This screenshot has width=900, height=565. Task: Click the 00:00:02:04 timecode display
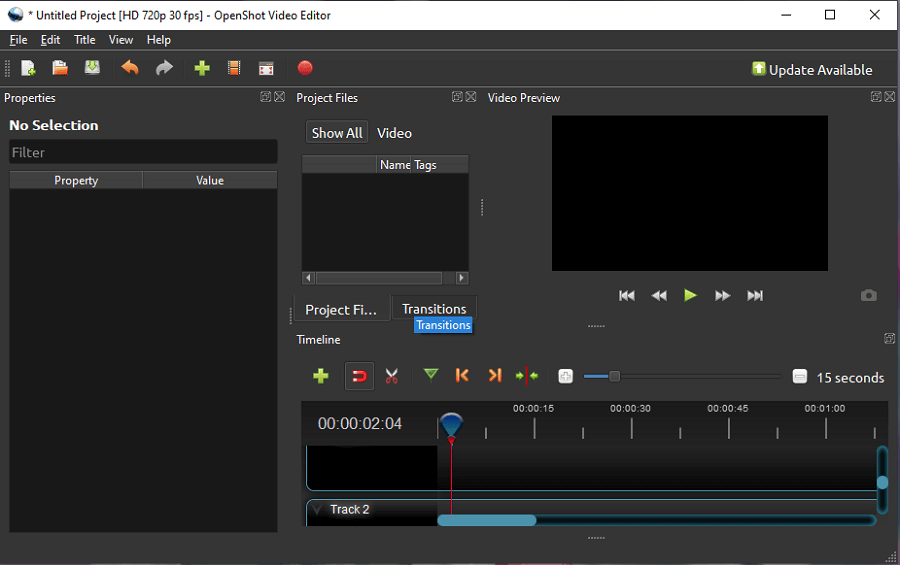pos(360,424)
